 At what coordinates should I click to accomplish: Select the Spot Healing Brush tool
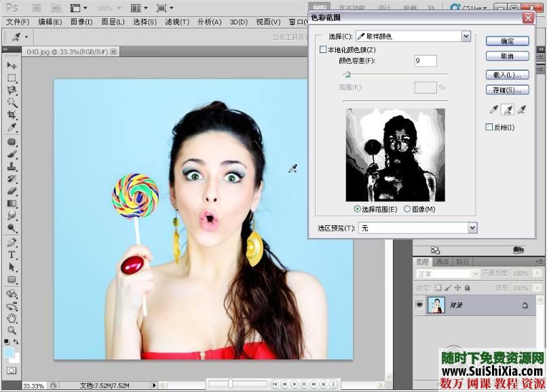point(12,142)
